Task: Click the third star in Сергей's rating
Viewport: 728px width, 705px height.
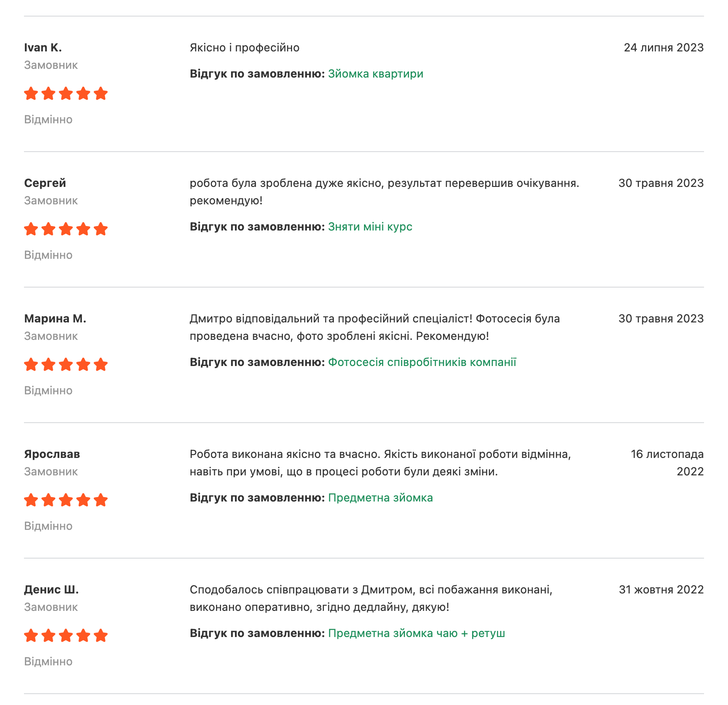Action: point(66,229)
